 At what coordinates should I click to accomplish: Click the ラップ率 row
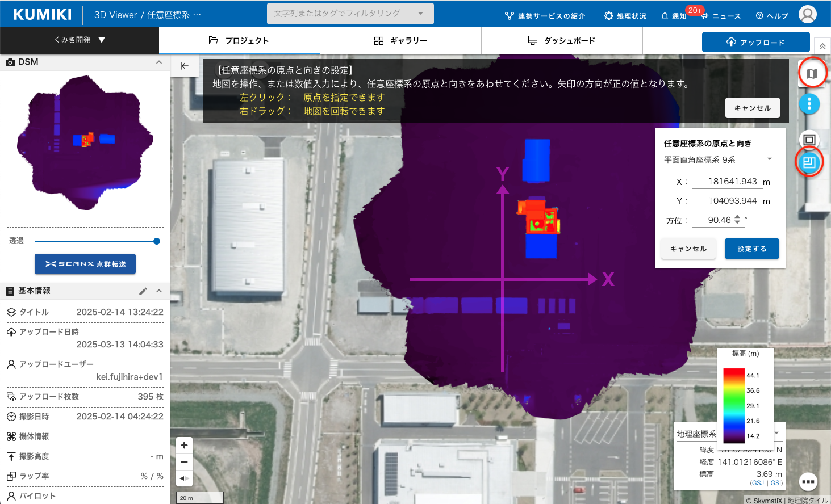coord(85,476)
